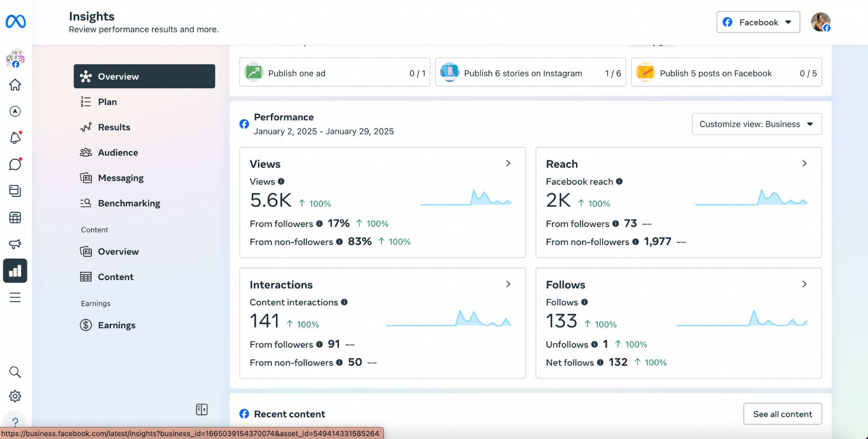Show info for Content interactions
The image size is (868, 439).
pyautogui.click(x=344, y=302)
